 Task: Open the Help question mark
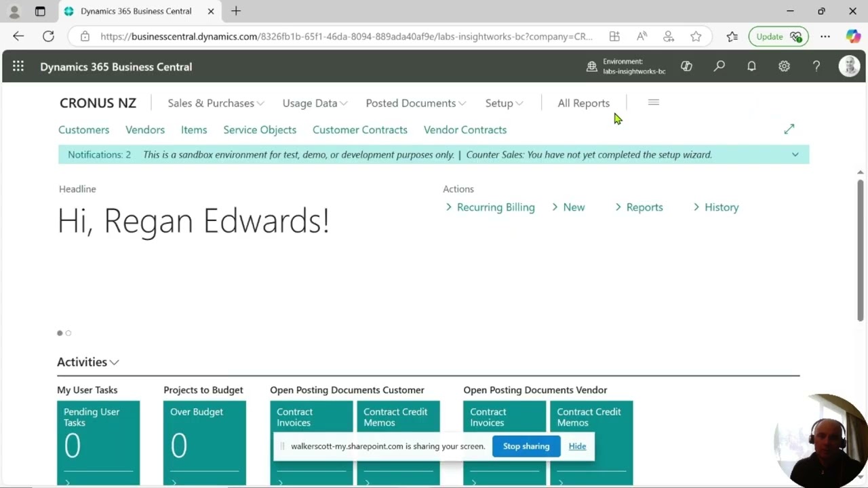(816, 66)
